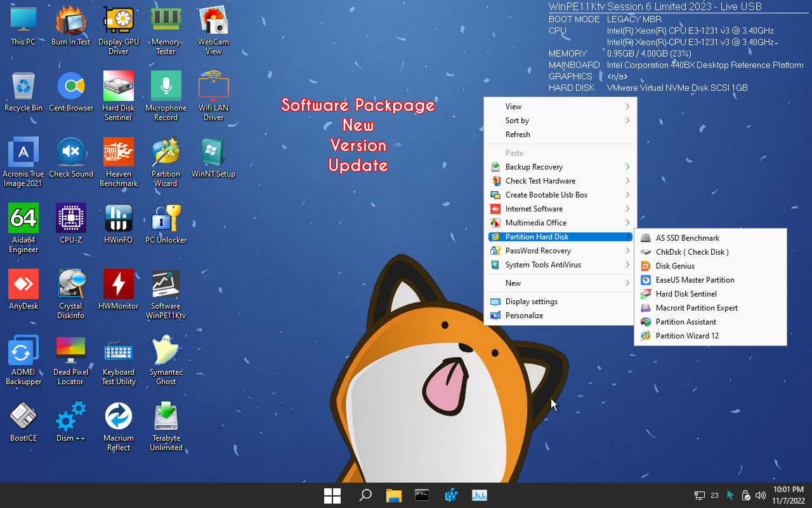Image resolution: width=812 pixels, height=508 pixels.
Task: Launch the CPU-Z desktop shortcut
Action: [x=70, y=219]
